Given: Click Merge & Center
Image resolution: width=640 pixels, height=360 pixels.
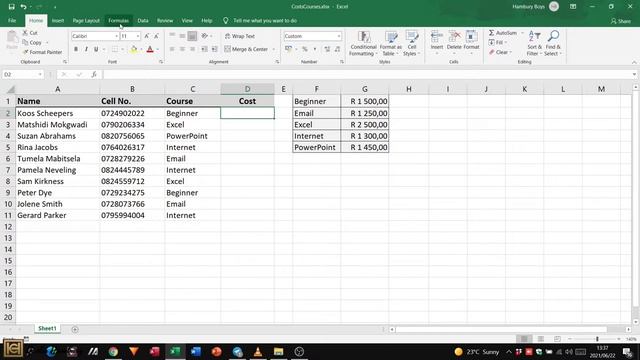Looking at the screenshot, I should click(246, 49).
